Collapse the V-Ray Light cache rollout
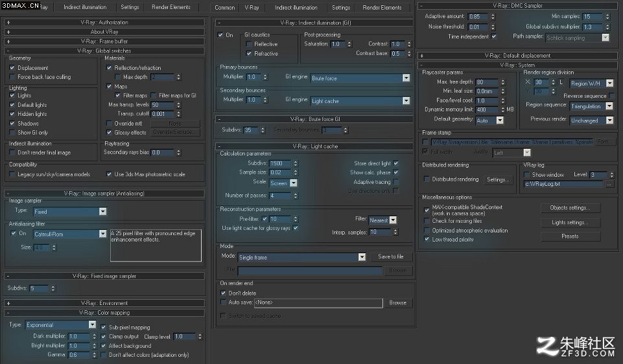Screen dimensions: 623x364 tap(314, 146)
